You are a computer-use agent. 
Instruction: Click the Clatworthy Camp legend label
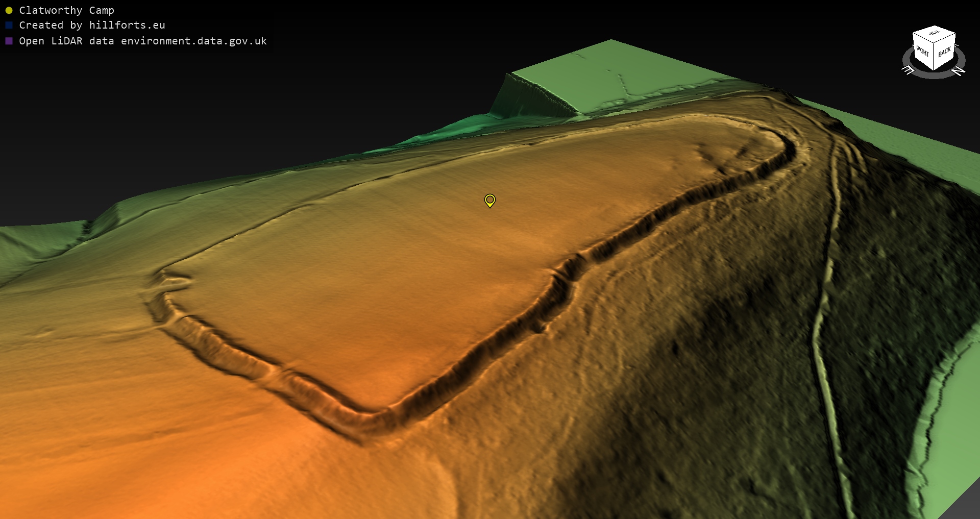click(66, 10)
